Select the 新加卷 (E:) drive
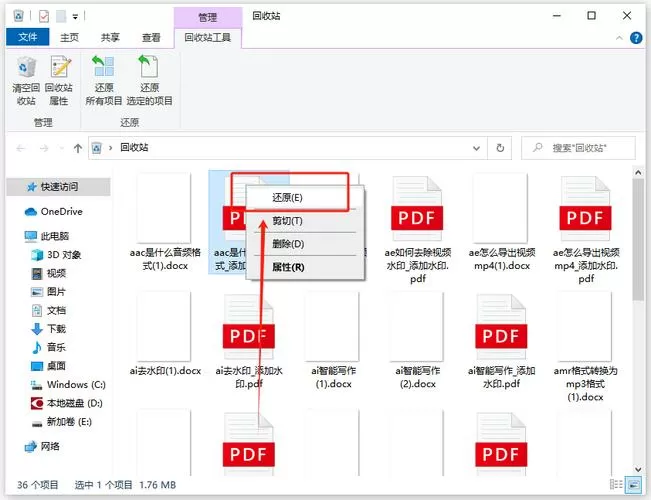The height and width of the screenshot is (500, 651). pos(61,422)
